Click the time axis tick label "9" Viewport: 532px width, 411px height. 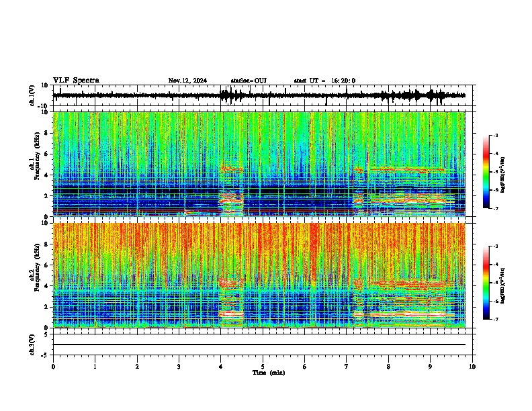coord(430,367)
